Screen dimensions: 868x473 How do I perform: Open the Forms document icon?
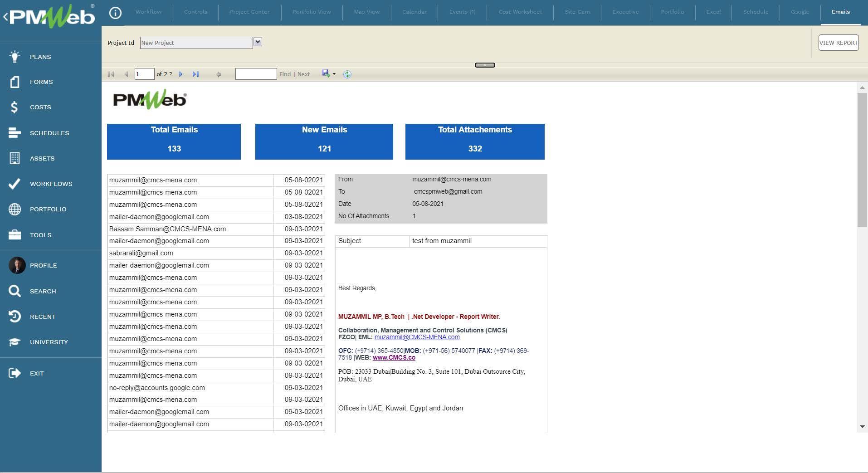(15, 82)
